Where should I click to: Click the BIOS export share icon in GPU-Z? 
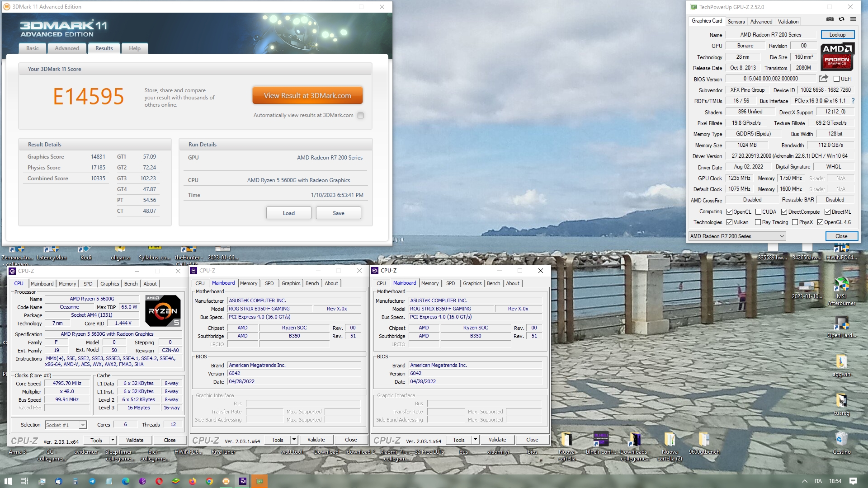pyautogui.click(x=823, y=79)
